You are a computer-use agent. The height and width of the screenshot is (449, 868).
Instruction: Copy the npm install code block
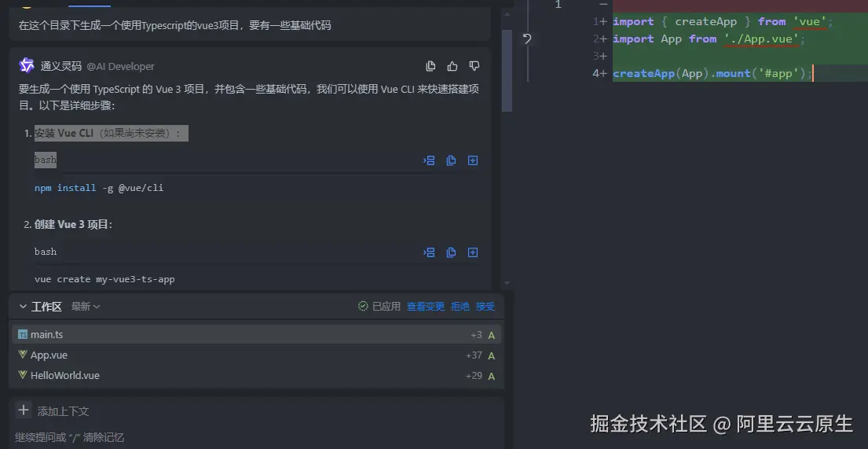[x=451, y=160]
